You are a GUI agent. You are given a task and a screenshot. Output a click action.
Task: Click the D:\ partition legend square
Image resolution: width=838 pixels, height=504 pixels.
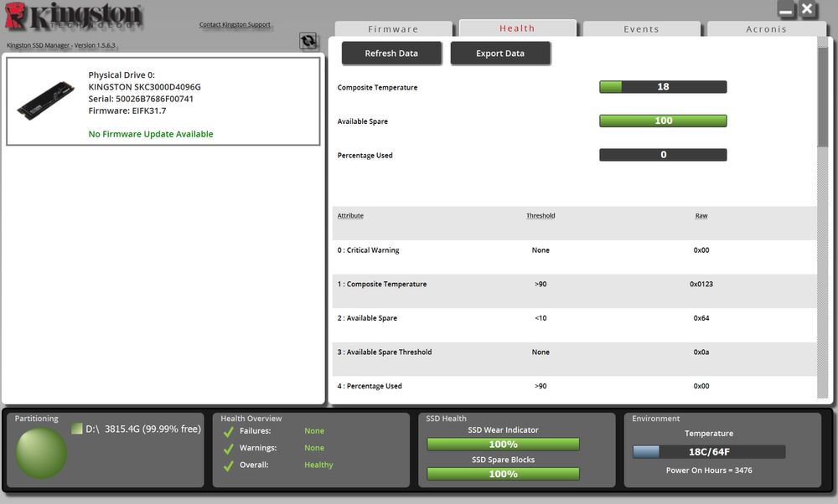(x=77, y=429)
